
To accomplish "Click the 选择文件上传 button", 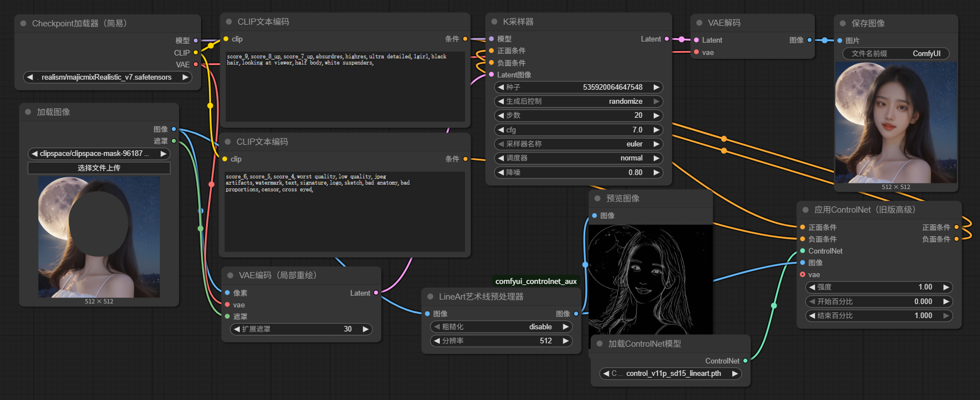I will (x=99, y=168).
